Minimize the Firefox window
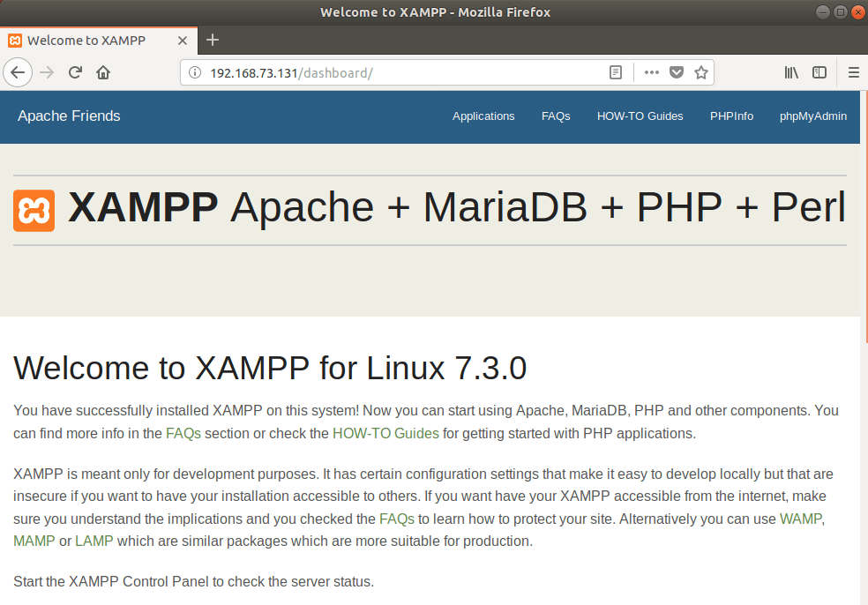868x605 pixels. pyautogui.click(x=823, y=12)
